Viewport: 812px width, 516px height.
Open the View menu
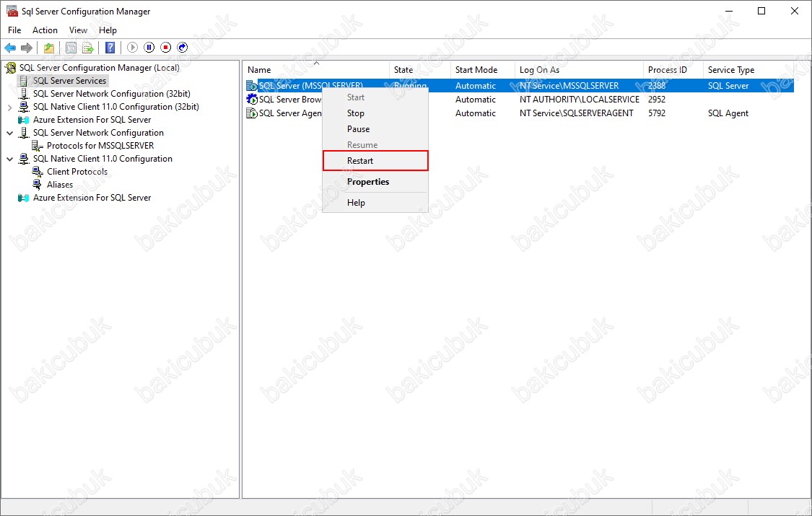[x=78, y=30]
